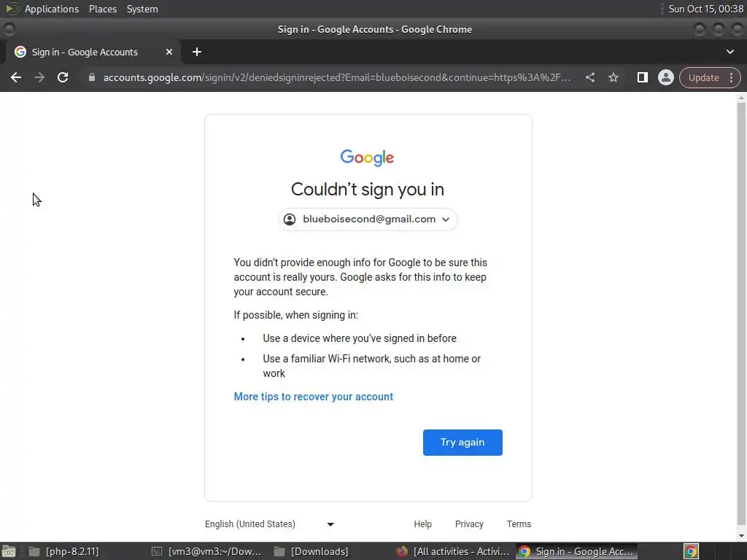This screenshot has height=560, width=747.
Task: Click the Try again button
Action: point(462,443)
